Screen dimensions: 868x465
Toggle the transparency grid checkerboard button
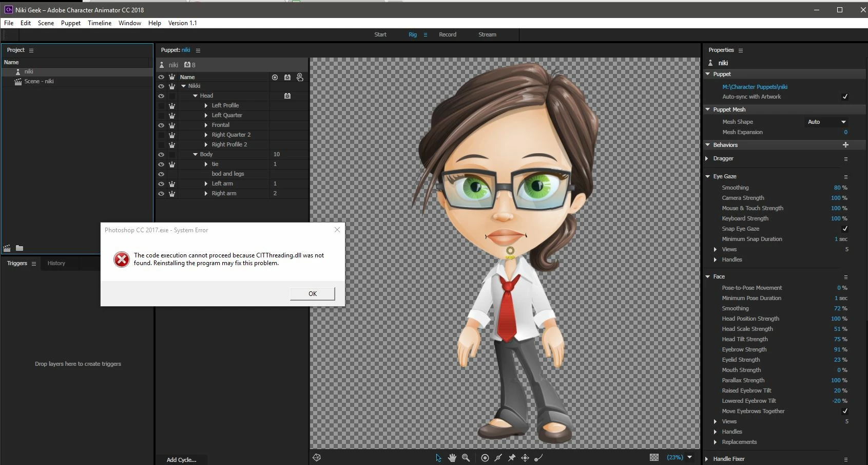point(654,457)
